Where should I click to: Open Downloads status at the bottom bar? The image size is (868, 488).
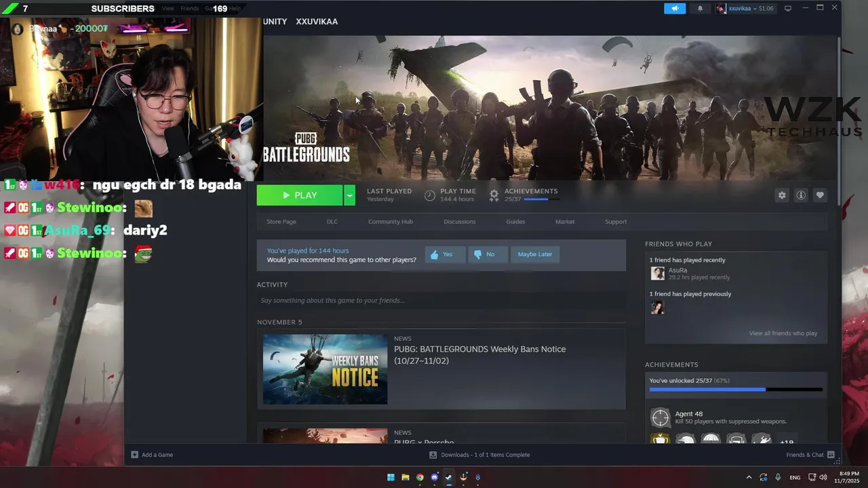click(x=480, y=455)
